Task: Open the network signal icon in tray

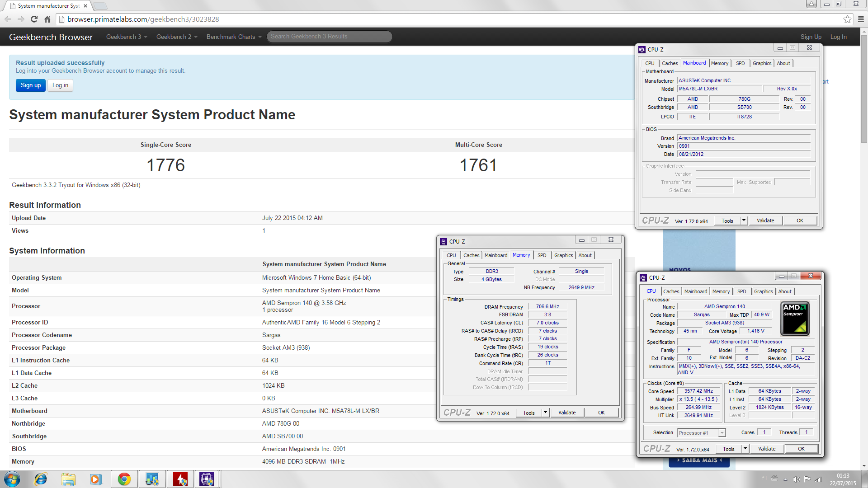Action: click(x=818, y=479)
